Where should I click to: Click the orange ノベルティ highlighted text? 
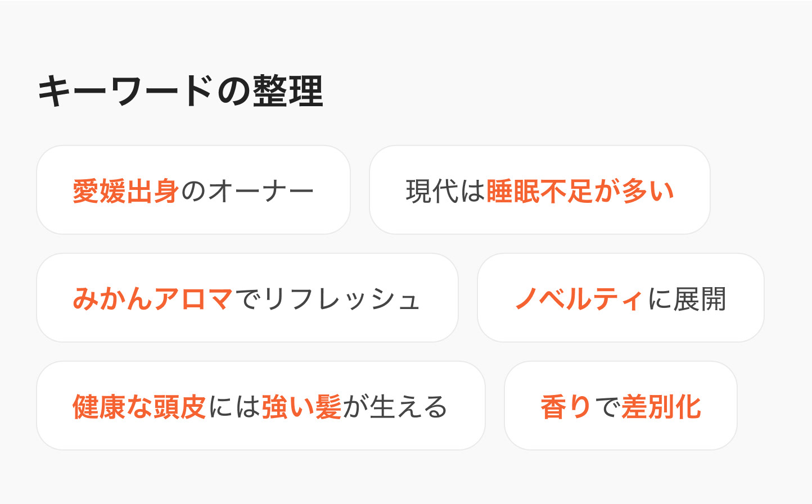pos(579,299)
